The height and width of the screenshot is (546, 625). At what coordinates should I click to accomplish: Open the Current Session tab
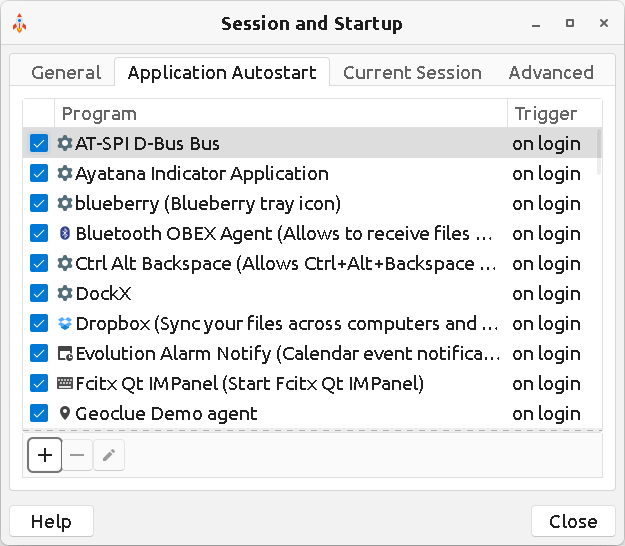pyautogui.click(x=412, y=72)
